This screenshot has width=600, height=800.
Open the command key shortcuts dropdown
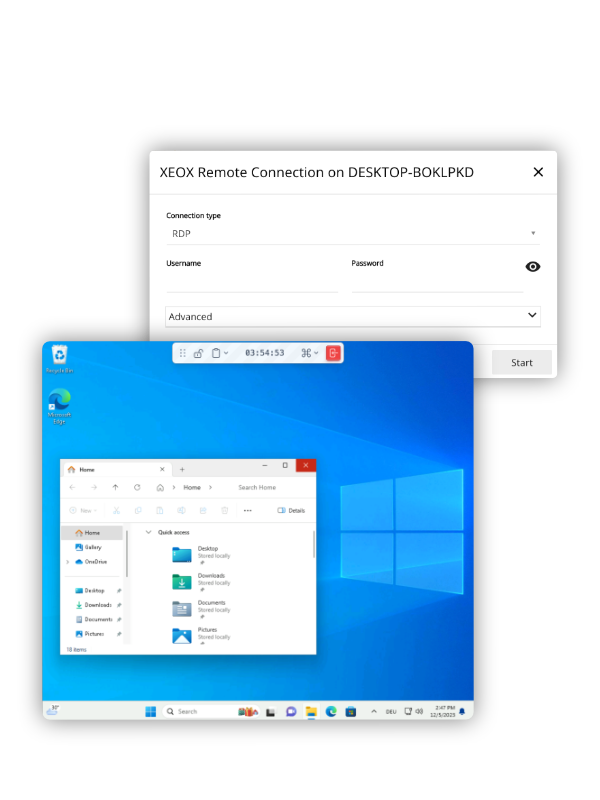click(309, 353)
